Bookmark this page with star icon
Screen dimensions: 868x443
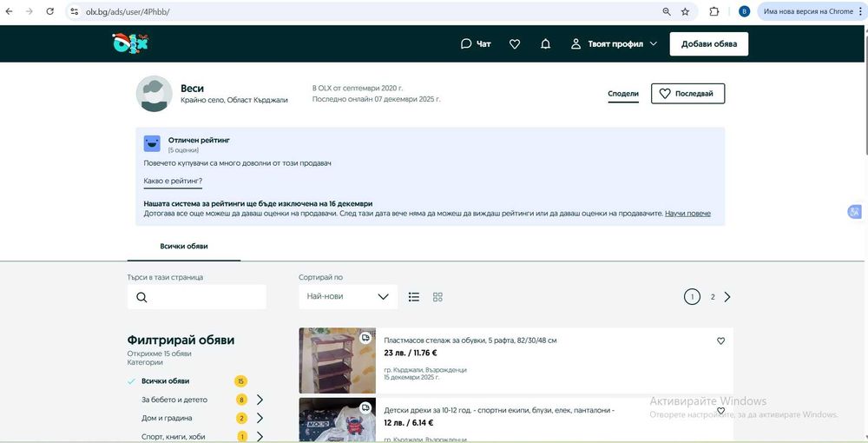(x=686, y=11)
